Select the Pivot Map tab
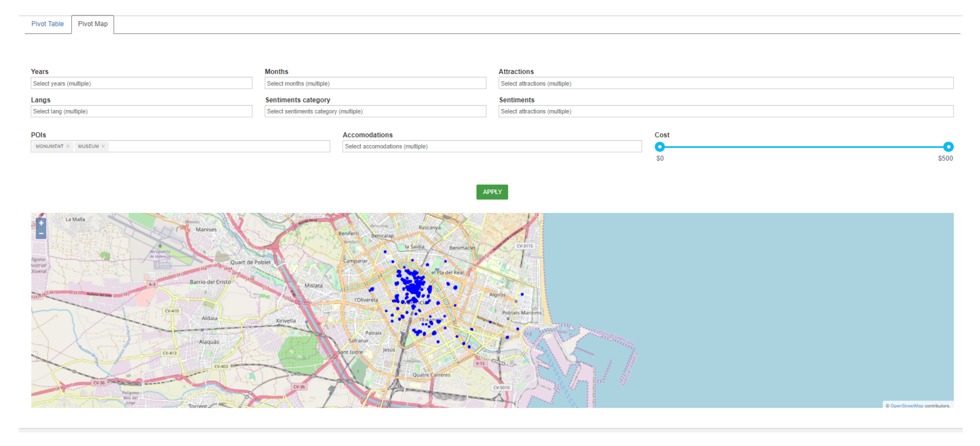 [92, 24]
